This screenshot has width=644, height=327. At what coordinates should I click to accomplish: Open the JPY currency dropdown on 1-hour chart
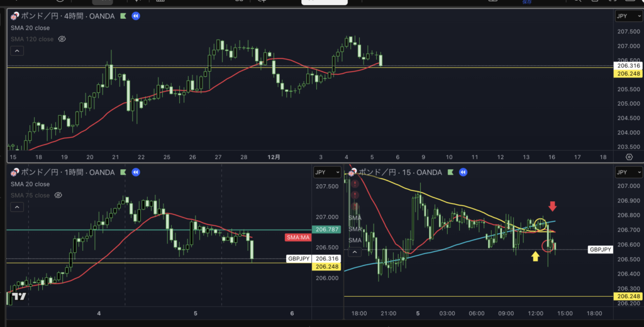click(326, 172)
